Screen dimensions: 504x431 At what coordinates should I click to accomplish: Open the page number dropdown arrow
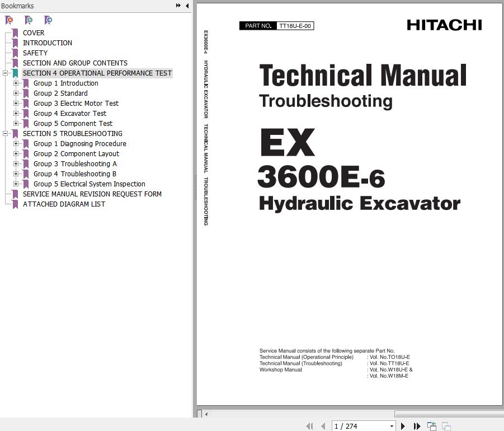(x=392, y=426)
